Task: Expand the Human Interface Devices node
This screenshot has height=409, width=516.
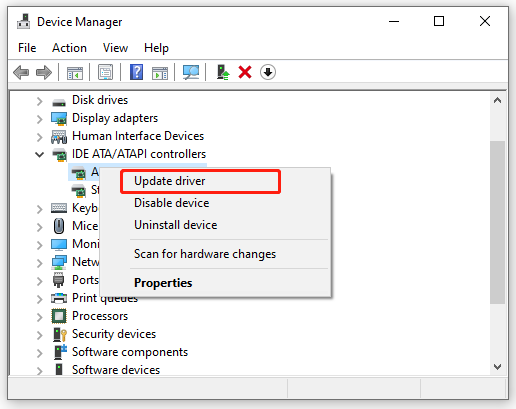Action: [x=39, y=137]
